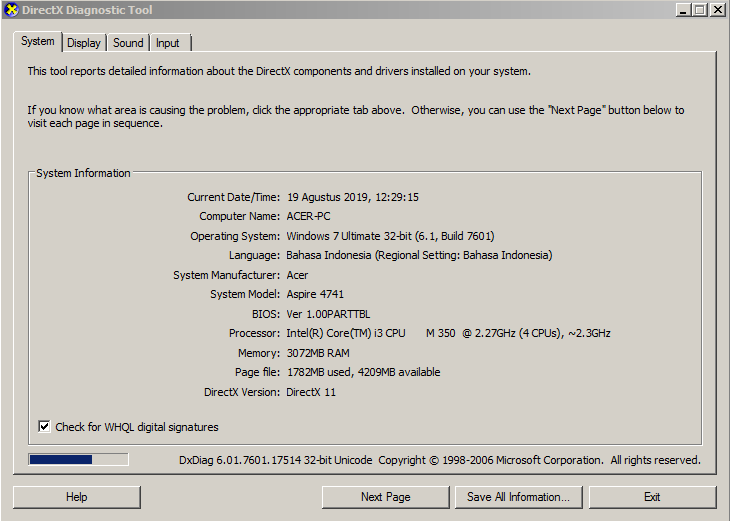The width and height of the screenshot is (730, 521).
Task: Click the System Manufacturer value Acer
Action: tap(297, 275)
